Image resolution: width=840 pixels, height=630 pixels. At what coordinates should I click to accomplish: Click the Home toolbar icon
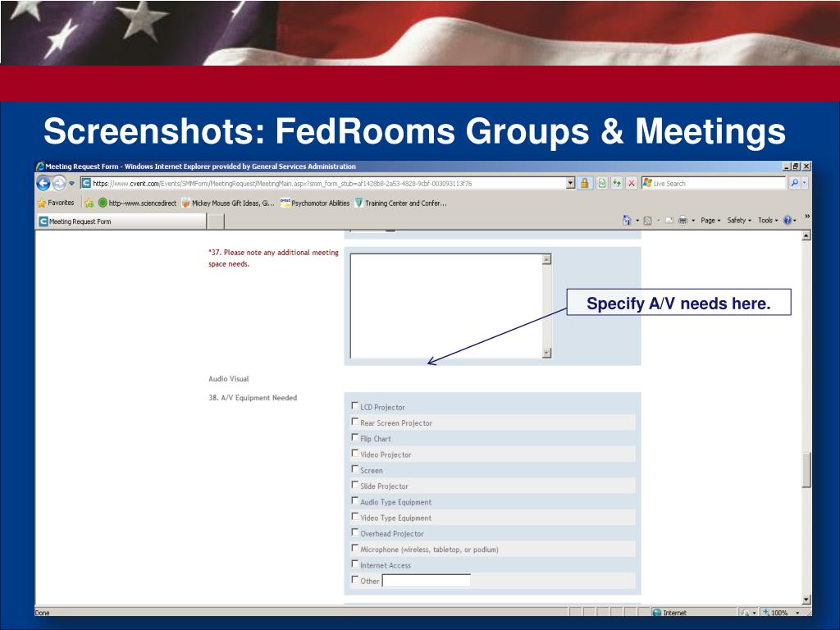(x=627, y=220)
